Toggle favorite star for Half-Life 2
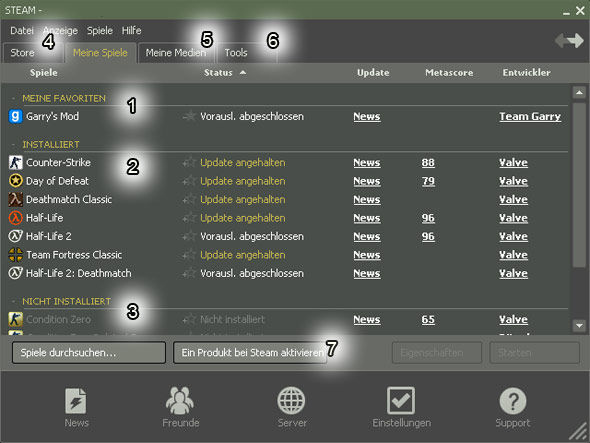This screenshot has height=443, width=590. tap(189, 236)
